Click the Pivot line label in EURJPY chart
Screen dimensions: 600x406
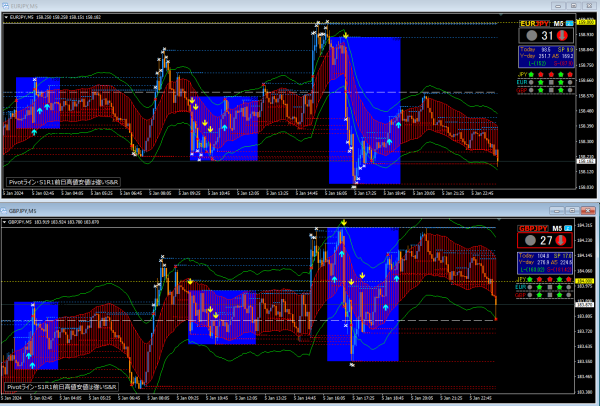point(62,182)
